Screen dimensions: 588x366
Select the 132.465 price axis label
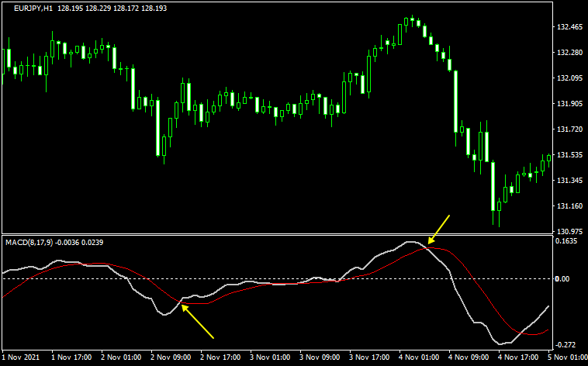pos(569,27)
